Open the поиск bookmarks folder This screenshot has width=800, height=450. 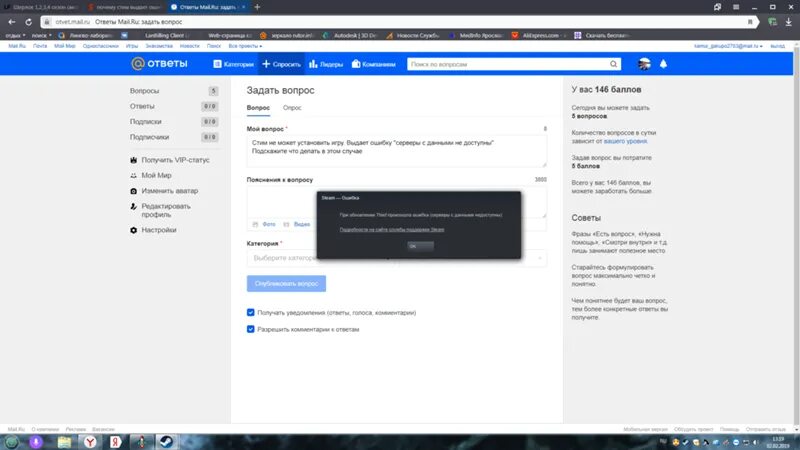pos(41,35)
